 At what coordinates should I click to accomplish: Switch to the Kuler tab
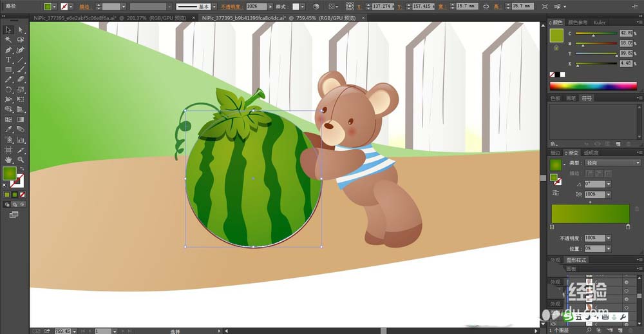pyautogui.click(x=600, y=22)
